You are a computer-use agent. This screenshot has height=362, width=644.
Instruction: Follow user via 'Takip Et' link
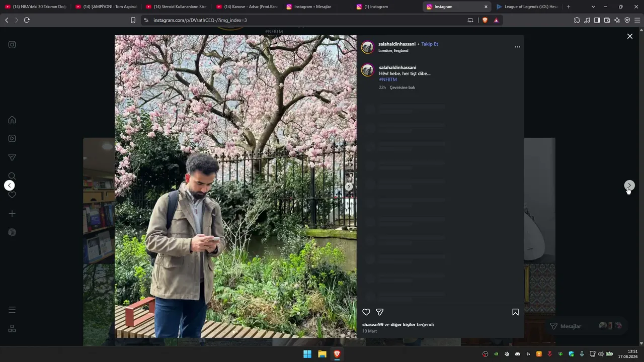coord(430,44)
